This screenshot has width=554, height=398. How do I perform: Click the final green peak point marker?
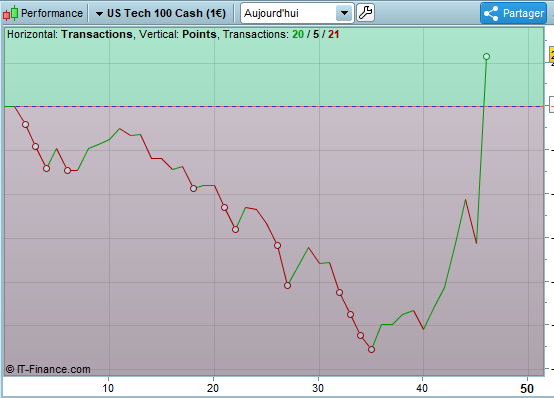point(487,57)
